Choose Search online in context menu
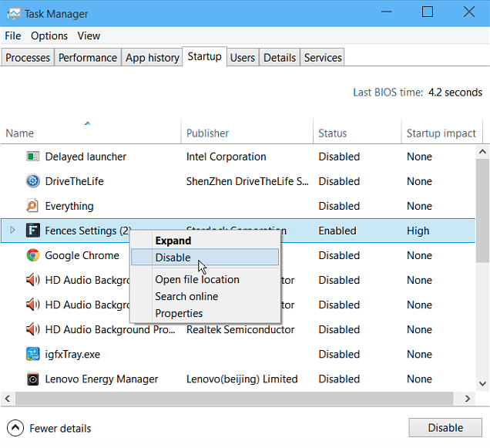 [x=205, y=296]
